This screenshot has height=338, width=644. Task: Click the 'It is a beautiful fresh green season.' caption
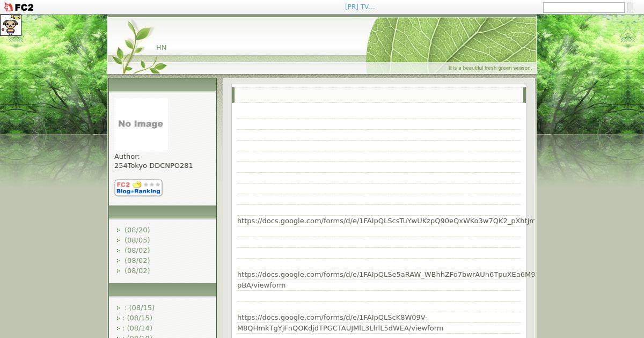pyautogui.click(x=490, y=68)
